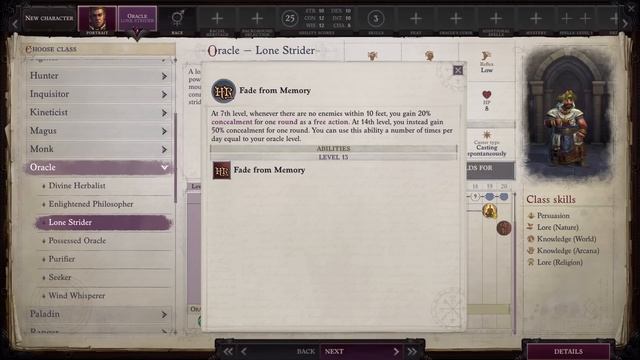Expand the Monk class chevron
This screenshot has height=360, width=640.
click(x=164, y=150)
